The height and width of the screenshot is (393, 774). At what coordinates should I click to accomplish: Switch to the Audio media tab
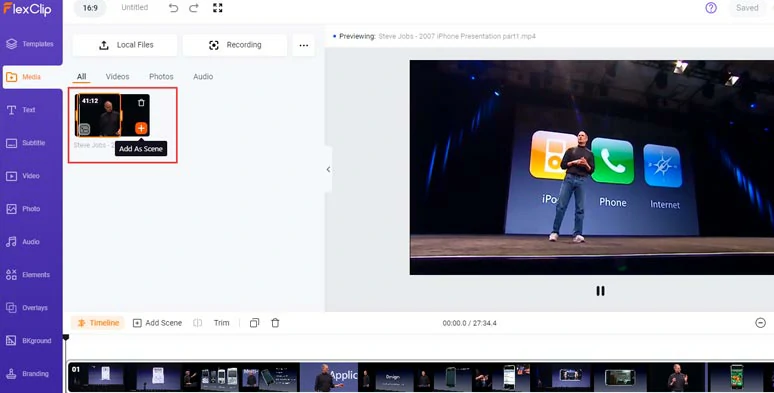[203, 77]
